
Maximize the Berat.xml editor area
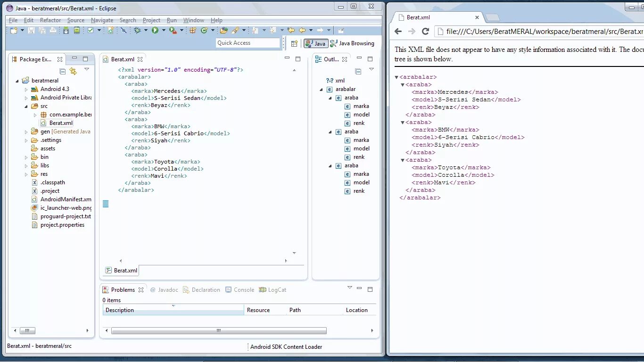(298, 59)
